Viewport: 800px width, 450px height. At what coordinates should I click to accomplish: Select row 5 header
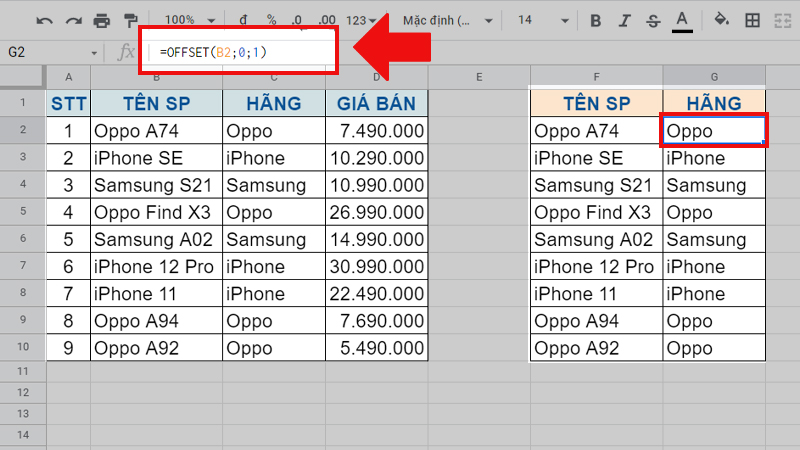(23, 211)
